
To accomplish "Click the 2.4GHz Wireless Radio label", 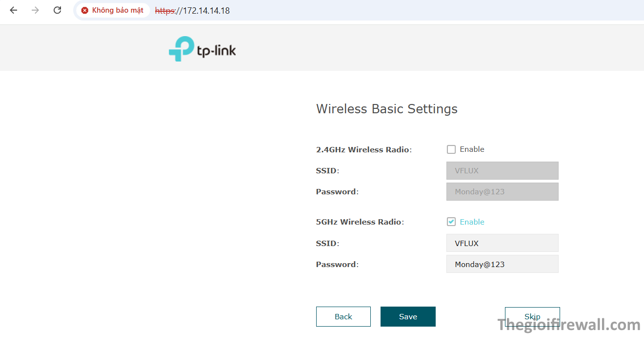I will coord(363,149).
